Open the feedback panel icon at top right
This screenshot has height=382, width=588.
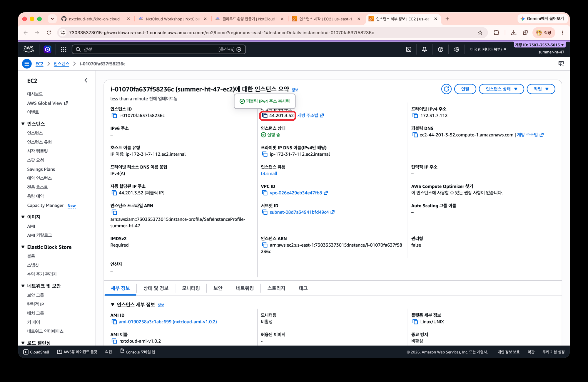tap(561, 64)
